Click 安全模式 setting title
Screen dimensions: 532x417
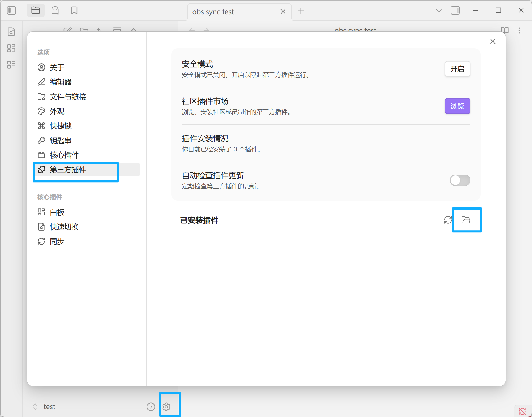click(x=197, y=64)
